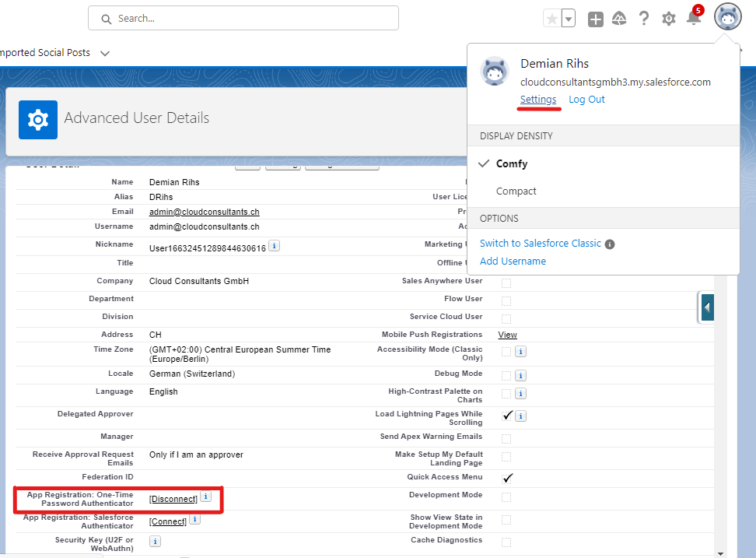
Task: Open the Trailhead guidance icon
Action: 619,19
